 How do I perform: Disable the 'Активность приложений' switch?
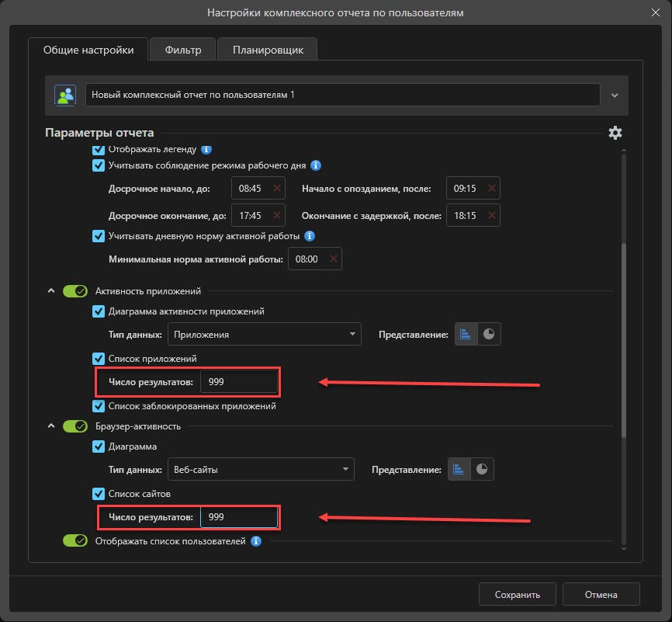coord(75,291)
